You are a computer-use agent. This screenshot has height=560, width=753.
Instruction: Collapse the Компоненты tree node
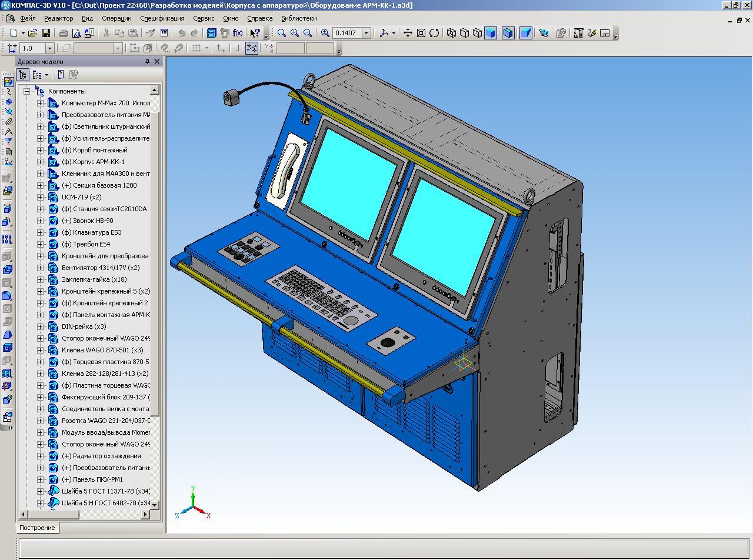26,91
